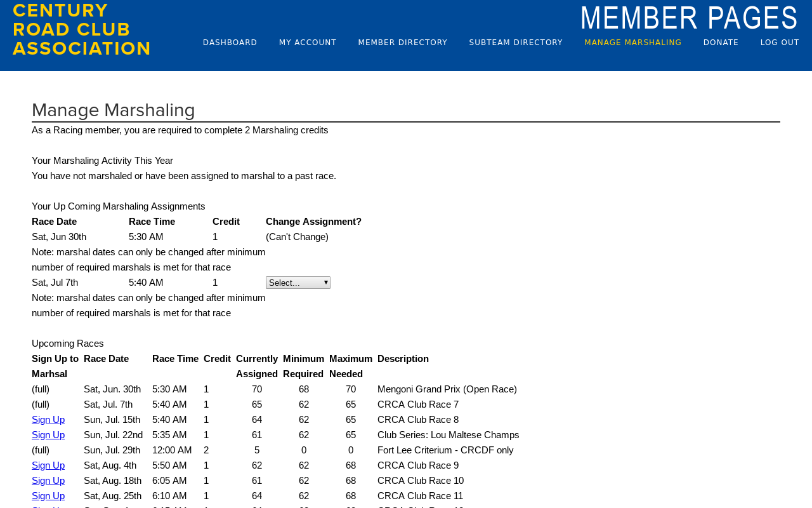Sign up for Sat, Aug. 25th race
The height and width of the screenshot is (508, 812).
[x=48, y=496]
